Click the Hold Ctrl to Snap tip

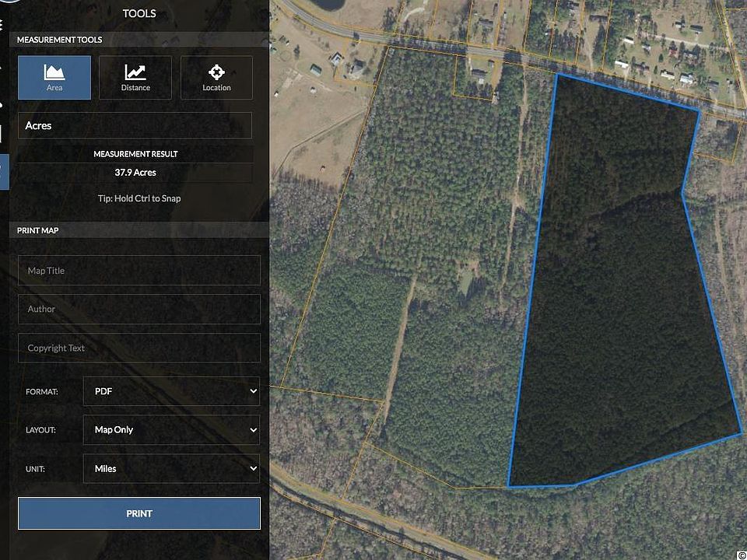coord(139,198)
